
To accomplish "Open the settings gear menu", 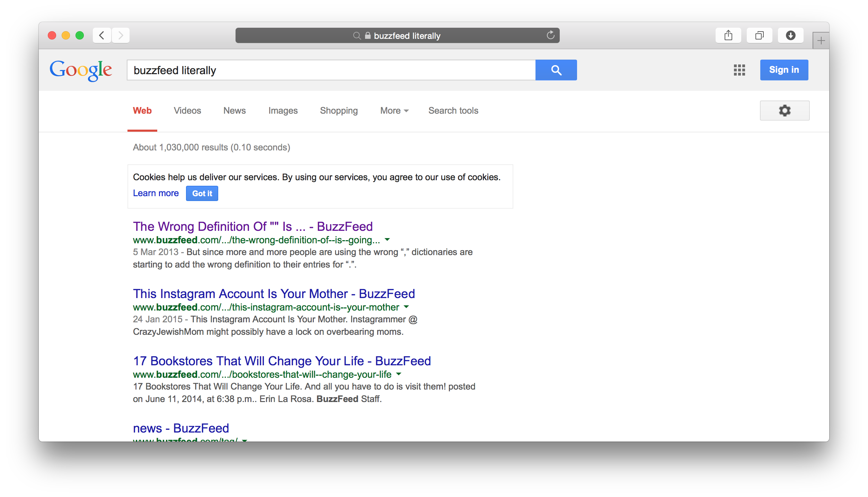I will click(785, 111).
